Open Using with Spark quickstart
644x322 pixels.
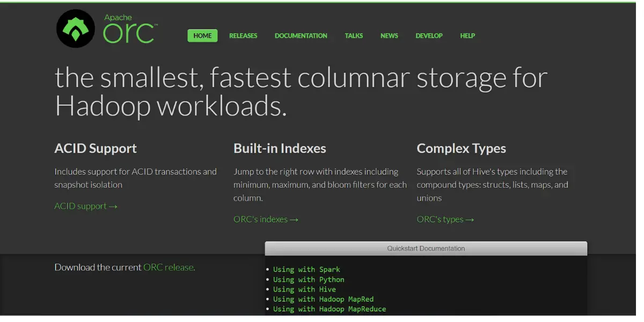pos(306,269)
